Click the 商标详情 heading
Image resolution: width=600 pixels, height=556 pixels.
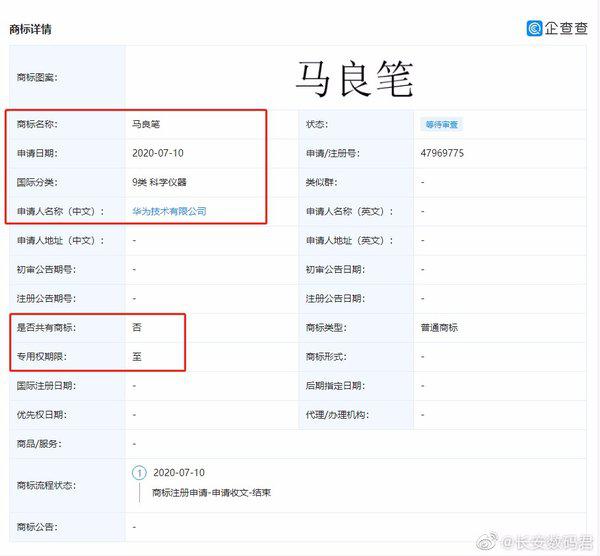30,29
